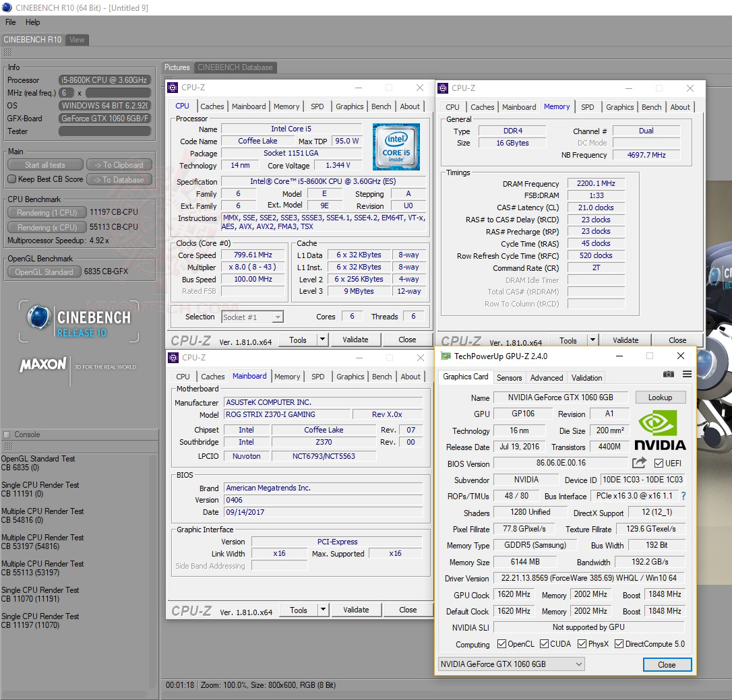Open the Tools dropdown arrow in Mainboard CPU-Z
This screenshot has height=700, width=732.
(323, 610)
